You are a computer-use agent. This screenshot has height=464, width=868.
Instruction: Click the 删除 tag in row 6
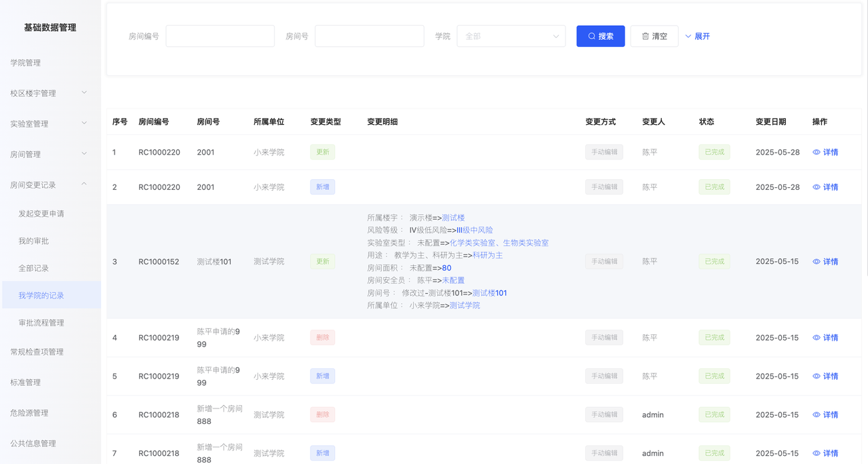[x=323, y=415]
